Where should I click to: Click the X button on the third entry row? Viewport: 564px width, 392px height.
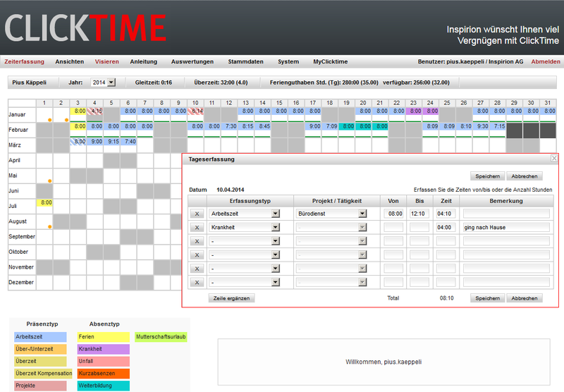click(x=197, y=241)
